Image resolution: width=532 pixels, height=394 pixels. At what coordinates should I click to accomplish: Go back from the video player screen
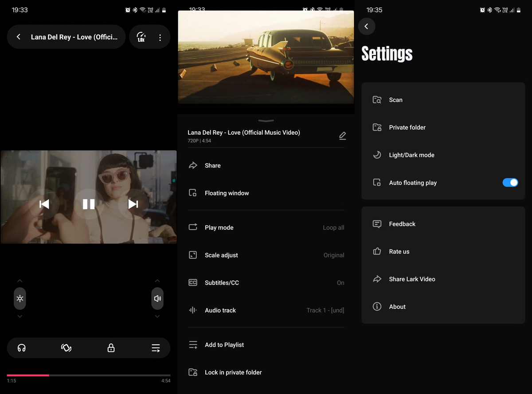tap(19, 37)
